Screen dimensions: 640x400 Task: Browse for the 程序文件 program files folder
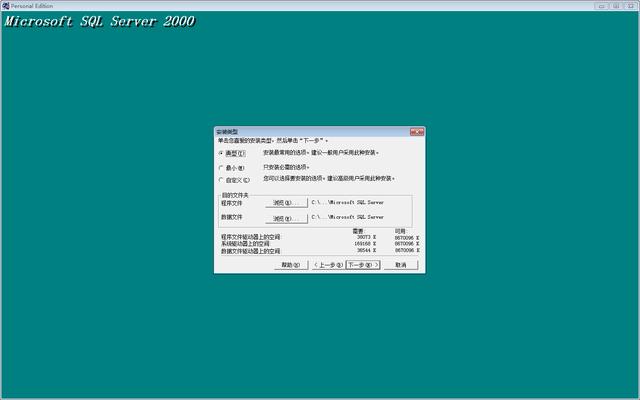coord(287,202)
